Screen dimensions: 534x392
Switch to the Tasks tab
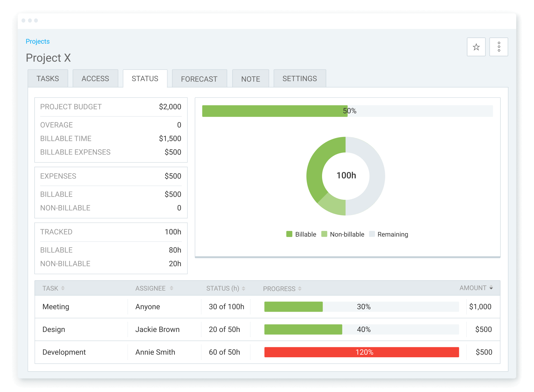coord(48,79)
